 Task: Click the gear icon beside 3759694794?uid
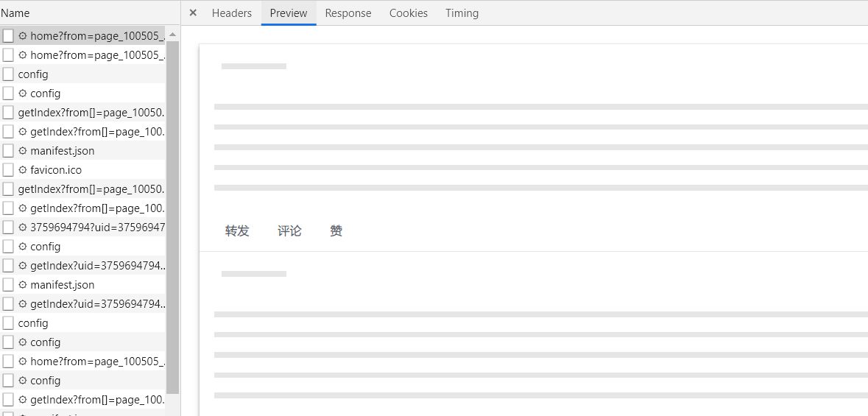pos(23,227)
